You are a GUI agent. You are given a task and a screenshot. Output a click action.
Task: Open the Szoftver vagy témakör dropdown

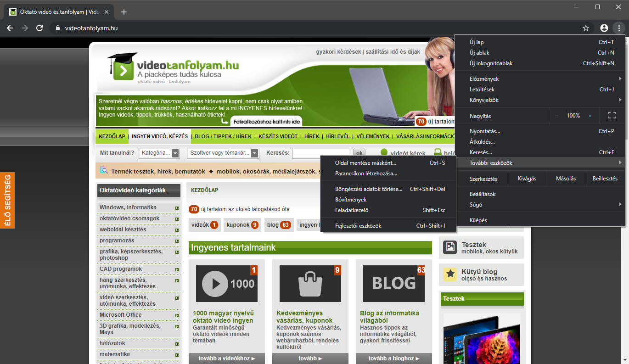[223, 153]
